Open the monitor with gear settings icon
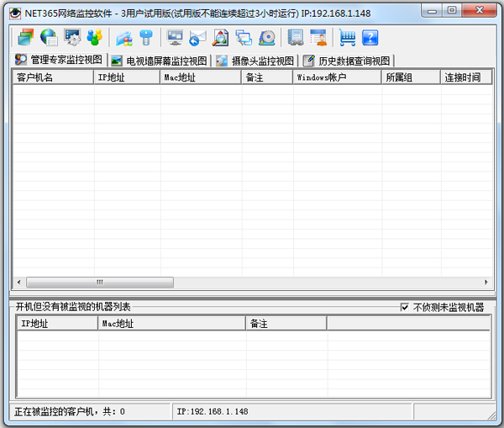Screen dimensions: 504x428 (72, 37)
